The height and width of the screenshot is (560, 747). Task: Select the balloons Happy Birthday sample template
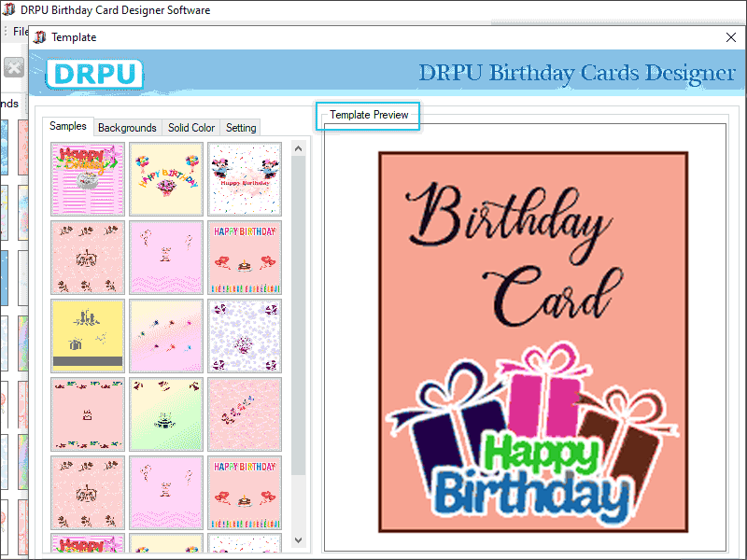click(x=165, y=178)
